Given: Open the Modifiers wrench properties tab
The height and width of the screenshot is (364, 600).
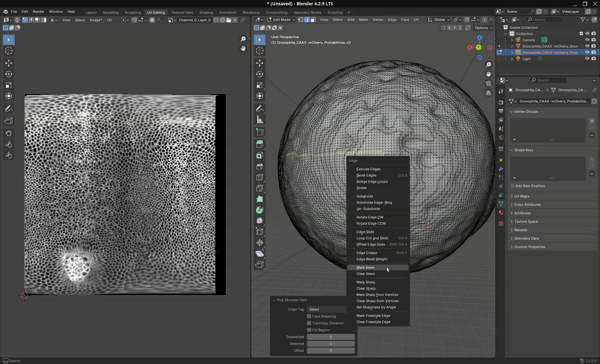Looking at the screenshot, I should (501, 169).
